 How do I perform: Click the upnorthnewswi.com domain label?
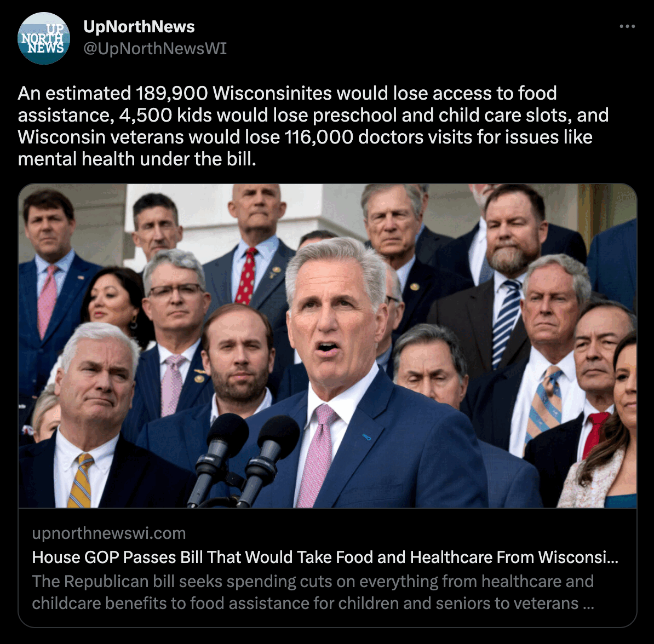point(109,533)
